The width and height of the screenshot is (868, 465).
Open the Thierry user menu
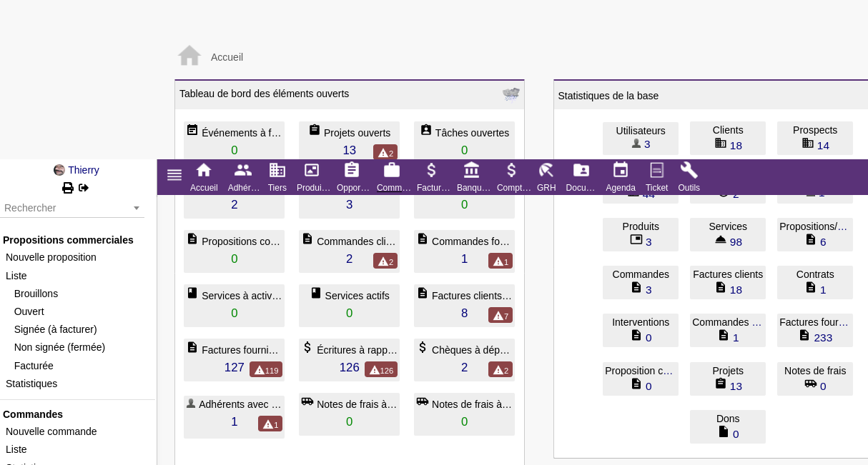(x=83, y=170)
